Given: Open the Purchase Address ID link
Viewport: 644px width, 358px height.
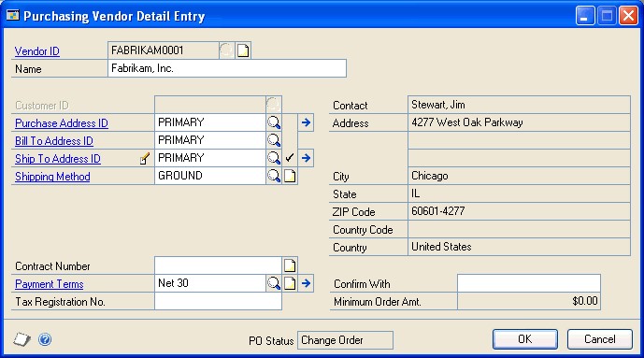Looking at the screenshot, I should point(62,123).
